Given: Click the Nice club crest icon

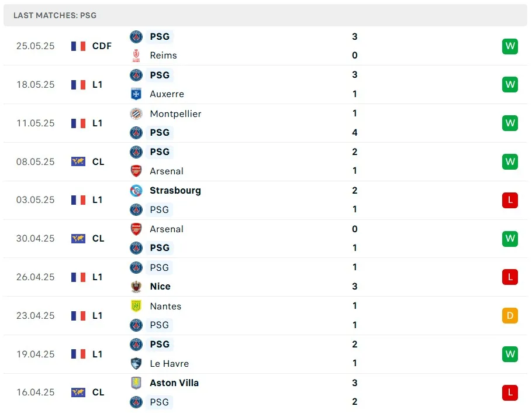Looking at the screenshot, I should [x=136, y=286].
